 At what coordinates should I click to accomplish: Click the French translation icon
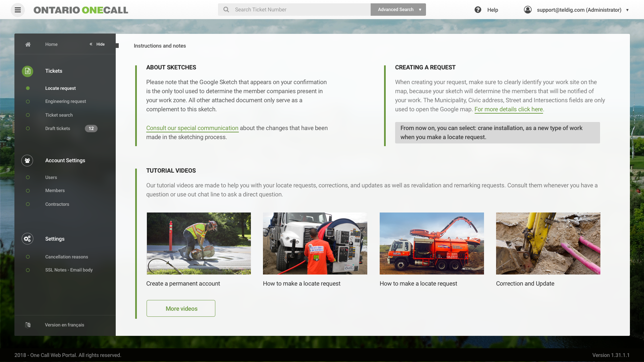click(x=28, y=325)
